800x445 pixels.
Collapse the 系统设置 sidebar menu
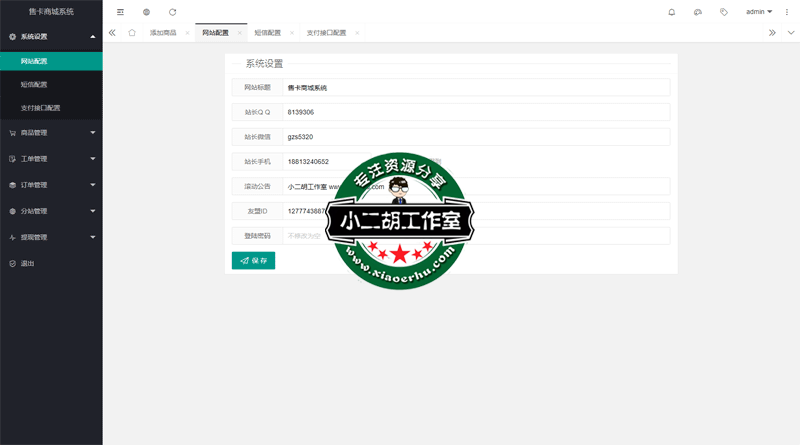click(x=51, y=36)
